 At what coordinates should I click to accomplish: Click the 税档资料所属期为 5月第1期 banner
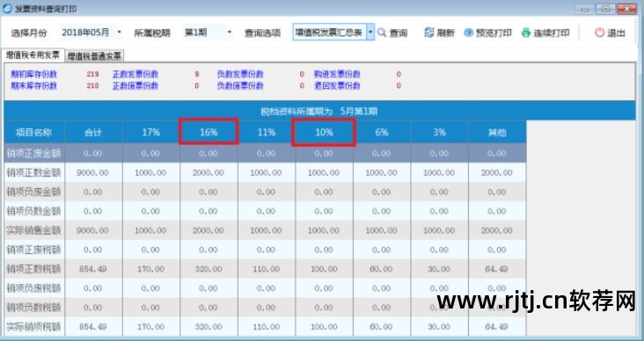(319, 112)
